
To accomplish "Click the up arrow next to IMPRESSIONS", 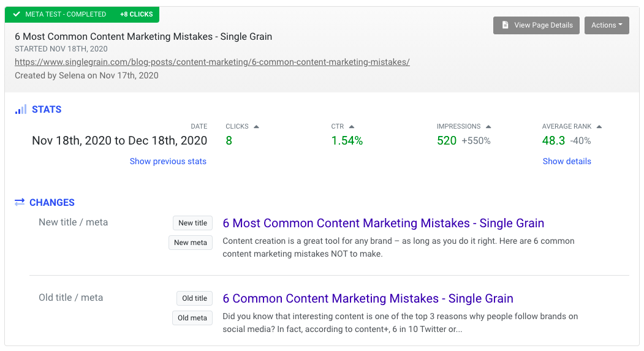I will (x=488, y=126).
